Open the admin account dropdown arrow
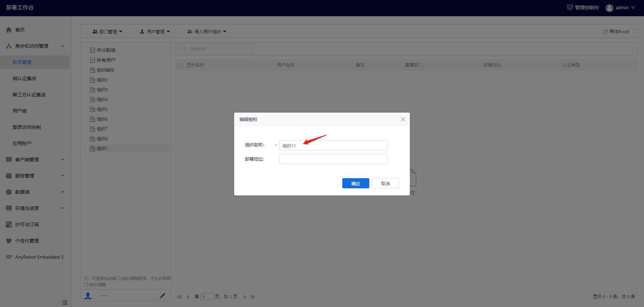 (633, 7)
